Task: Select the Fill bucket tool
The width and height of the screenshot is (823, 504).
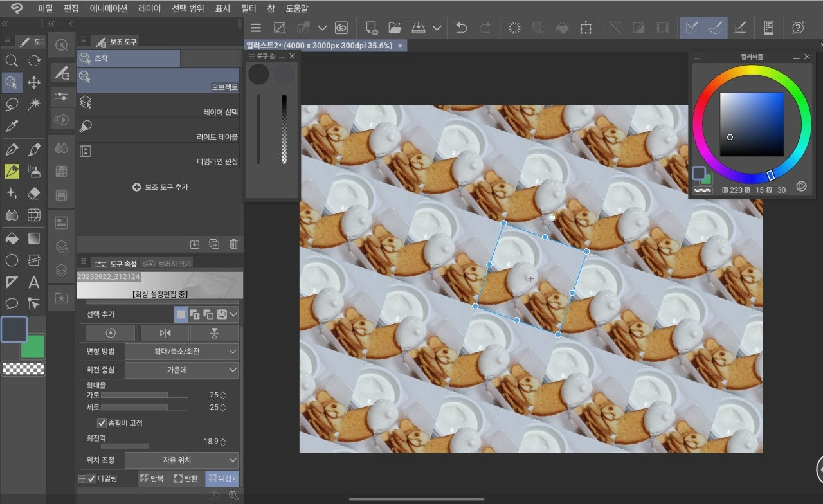Action: pos(12,239)
